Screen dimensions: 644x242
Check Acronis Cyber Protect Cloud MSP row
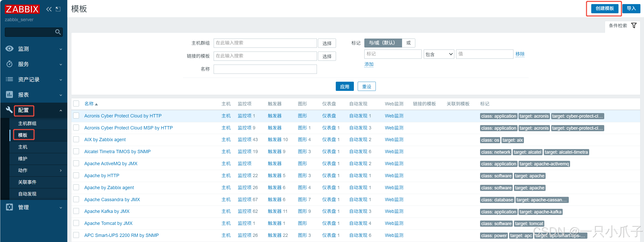click(x=76, y=127)
